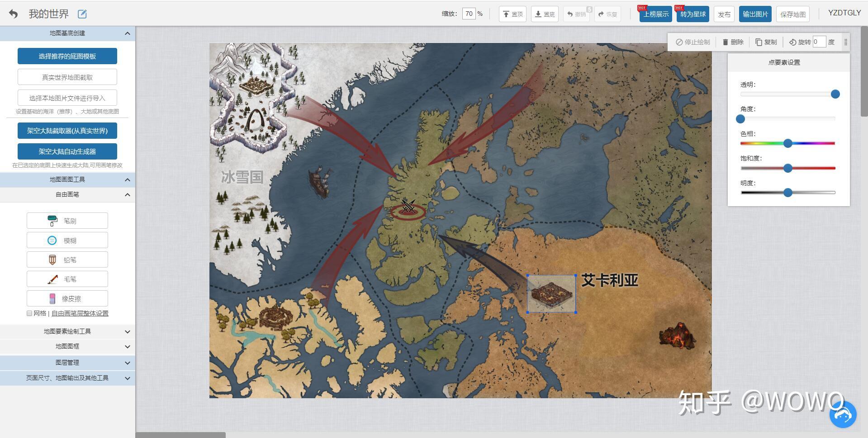868x438 pixels.
Task: Expand the 地图图框 section
Action: click(x=67, y=346)
